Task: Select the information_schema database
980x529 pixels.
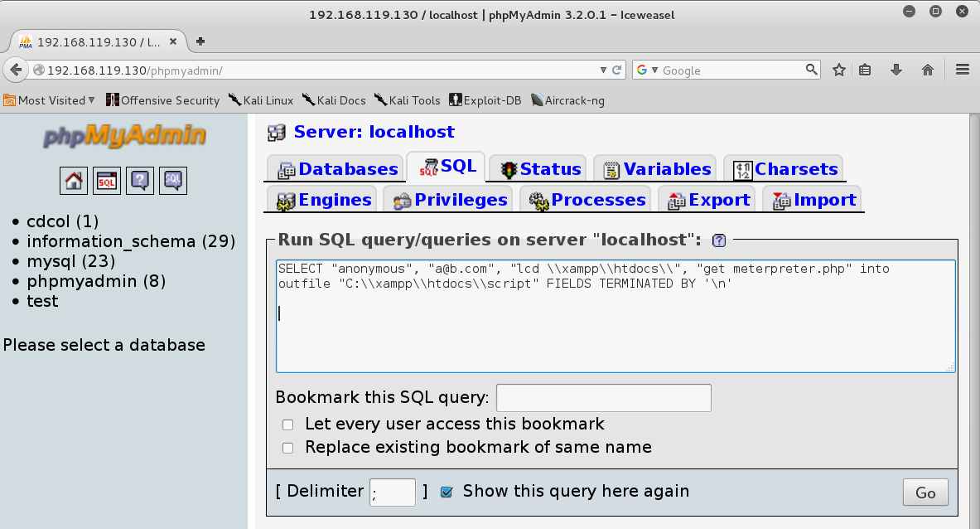Action: coord(131,241)
